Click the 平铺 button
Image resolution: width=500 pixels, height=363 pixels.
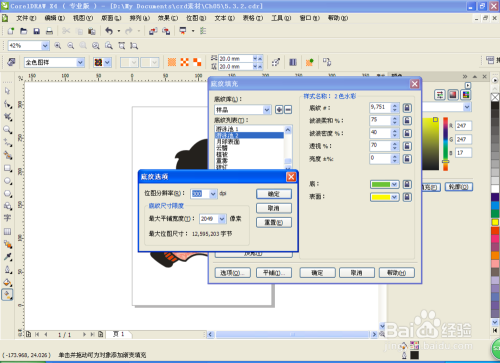tap(274, 273)
